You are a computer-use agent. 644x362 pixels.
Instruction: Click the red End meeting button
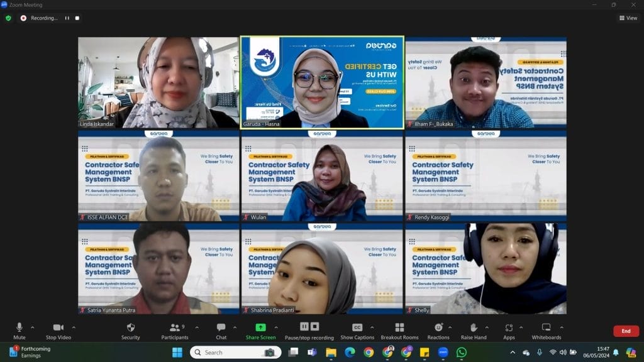tap(626, 331)
